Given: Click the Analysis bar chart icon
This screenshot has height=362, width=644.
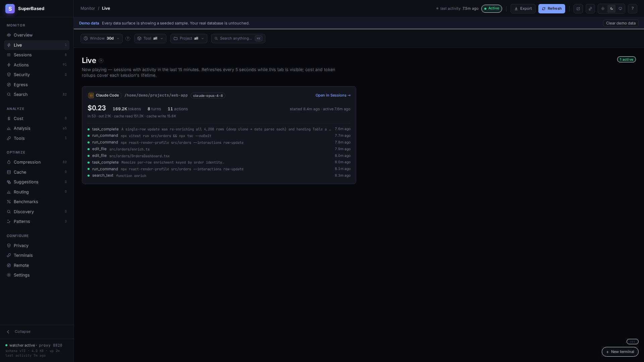Looking at the screenshot, I should click(9, 128).
